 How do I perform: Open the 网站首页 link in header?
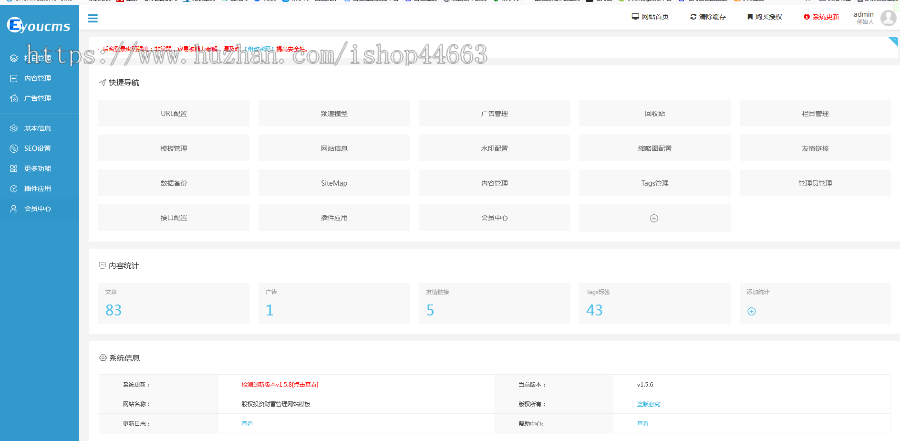(x=655, y=17)
